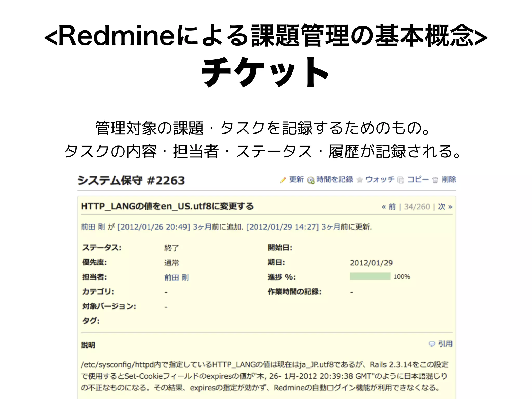Image resolution: width=532 pixels, height=399 pixels.
Task: Click the priority value 通常
Action: 172,263
